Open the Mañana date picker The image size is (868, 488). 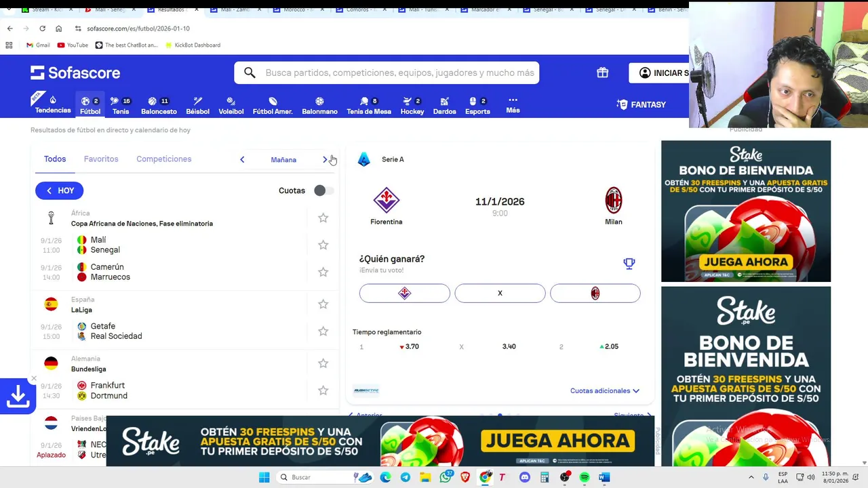tap(283, 160)
